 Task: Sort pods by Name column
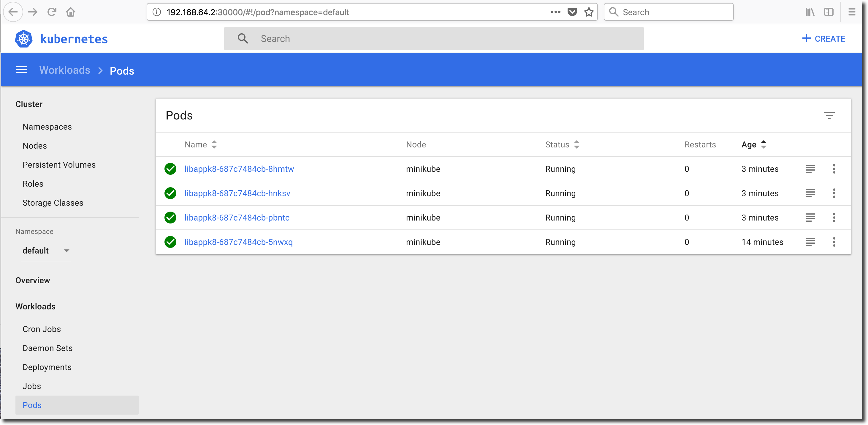pos(201,144)
